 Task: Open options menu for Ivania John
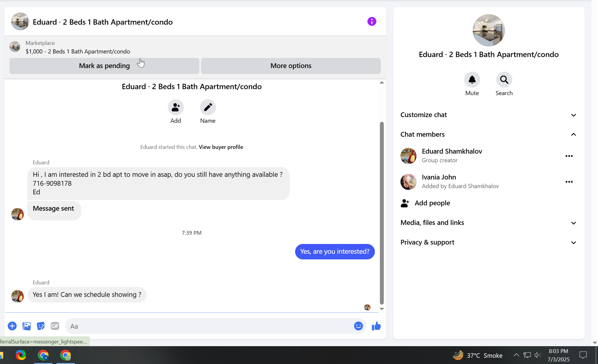tap(569, 182)
